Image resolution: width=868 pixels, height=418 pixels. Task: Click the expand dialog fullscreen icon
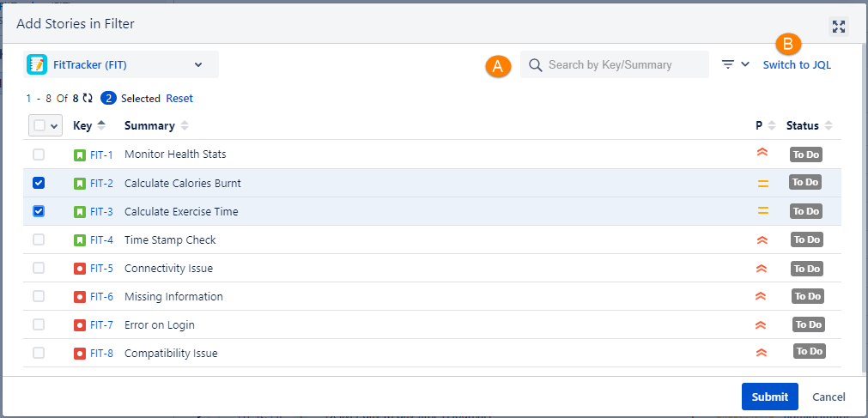[x=839, y=27]
